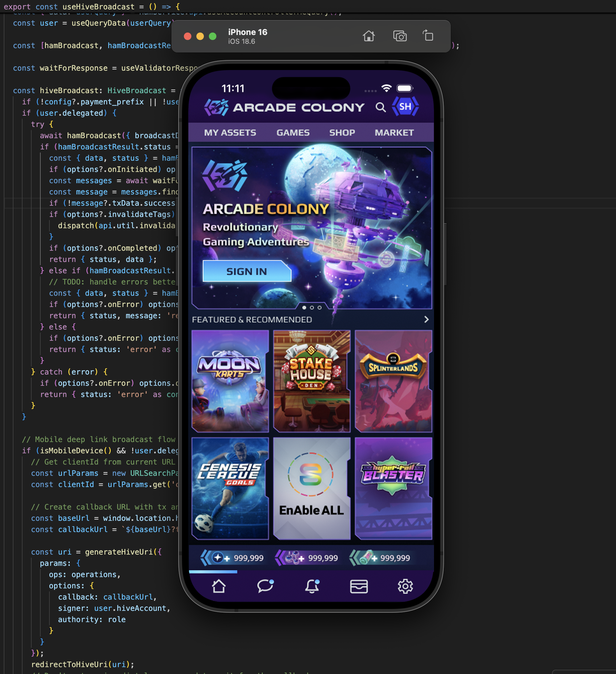Switch to MARKET tab

394,133
